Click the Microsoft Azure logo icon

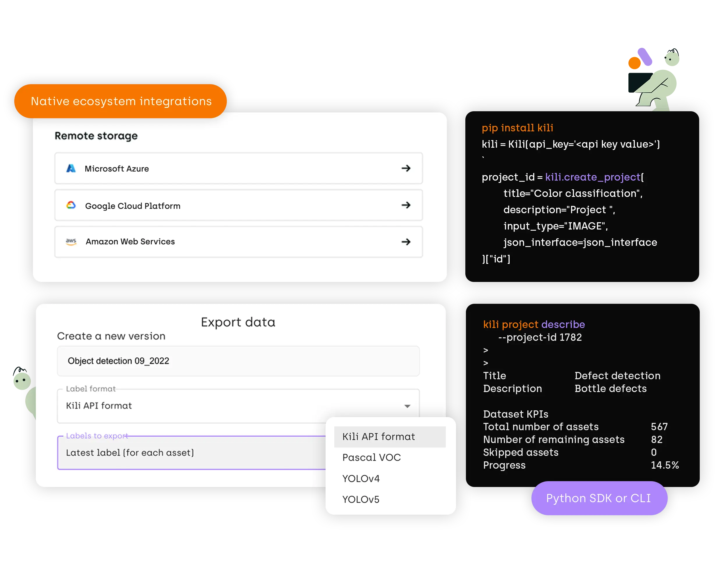click(x=71, y=168)
